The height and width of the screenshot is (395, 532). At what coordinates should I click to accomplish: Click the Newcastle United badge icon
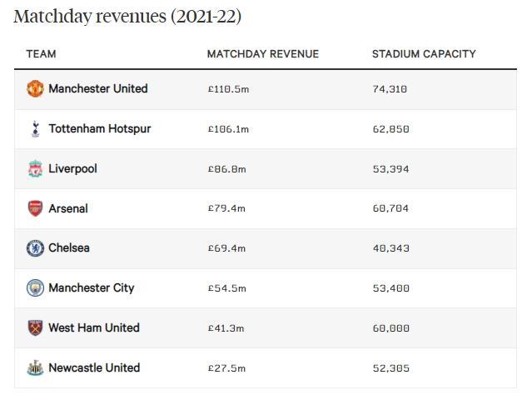[35, 368]
